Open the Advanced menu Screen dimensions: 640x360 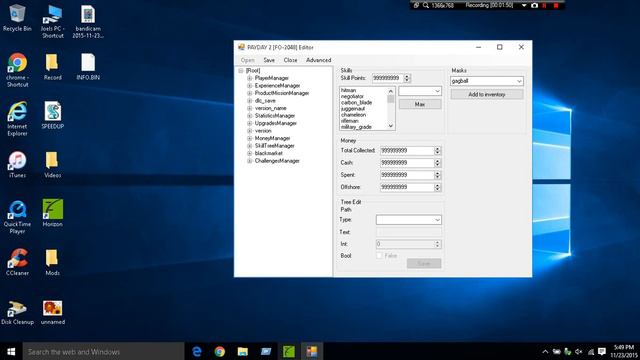[318, 60]
